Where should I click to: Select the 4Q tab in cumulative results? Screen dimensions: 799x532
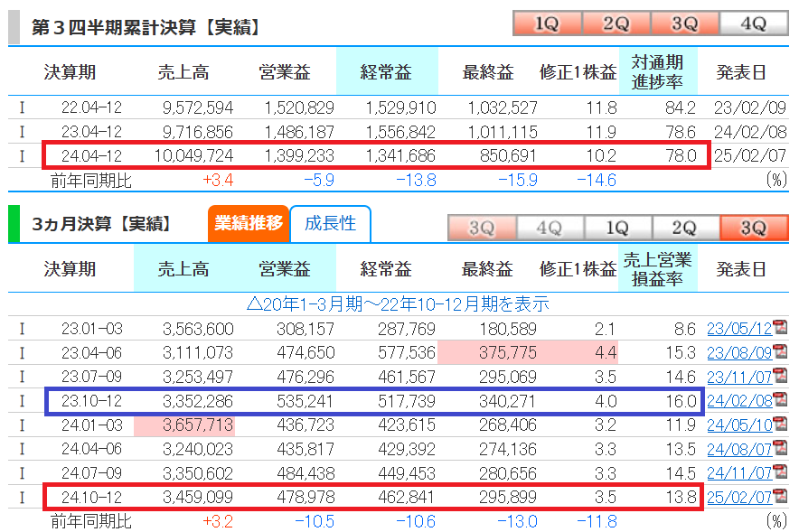754,23
